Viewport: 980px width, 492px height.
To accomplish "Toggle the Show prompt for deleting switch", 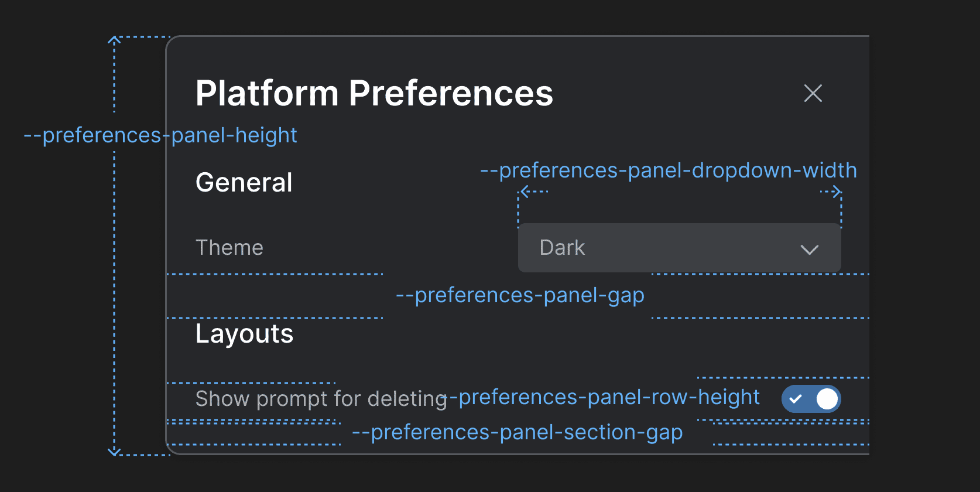I will coord(811,399).
